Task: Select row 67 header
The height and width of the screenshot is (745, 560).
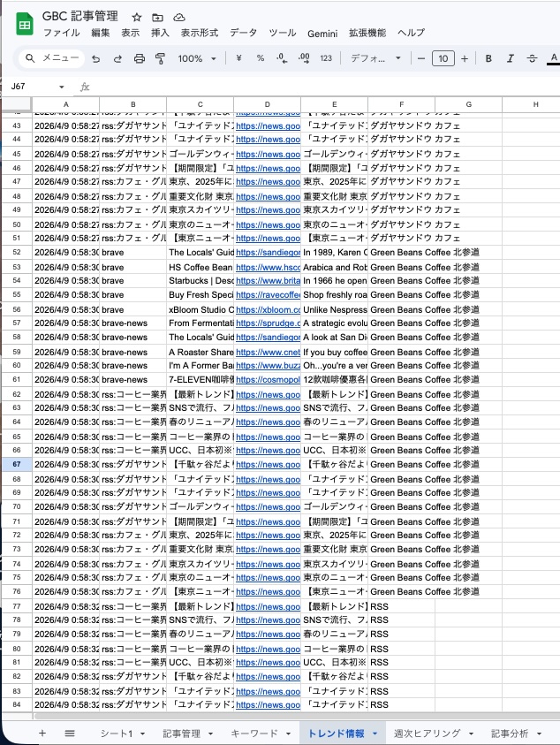Action: [17, 464]
